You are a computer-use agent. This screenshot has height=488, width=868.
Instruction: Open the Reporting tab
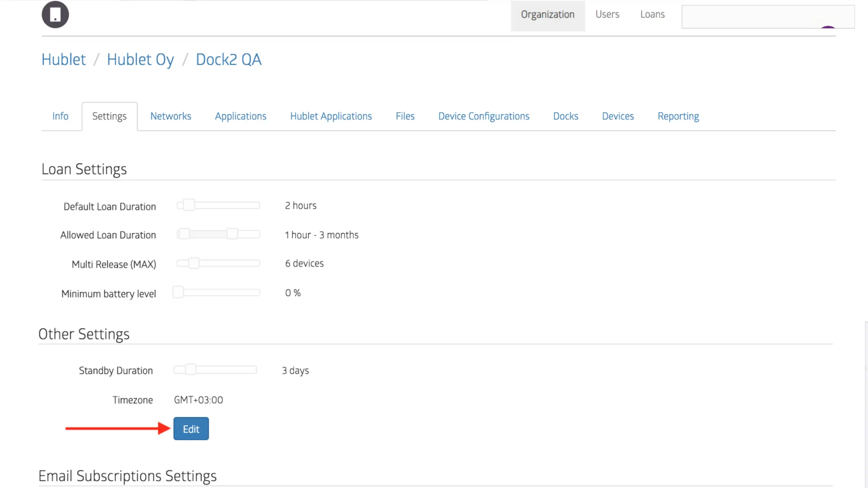pos(678,117)
